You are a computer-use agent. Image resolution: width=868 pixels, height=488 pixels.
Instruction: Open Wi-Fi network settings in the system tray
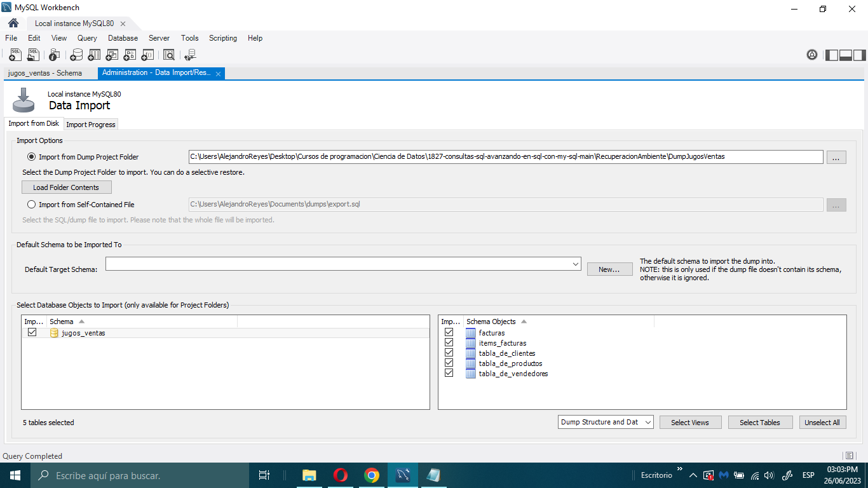pyautogui.click(x=755, y=475)
